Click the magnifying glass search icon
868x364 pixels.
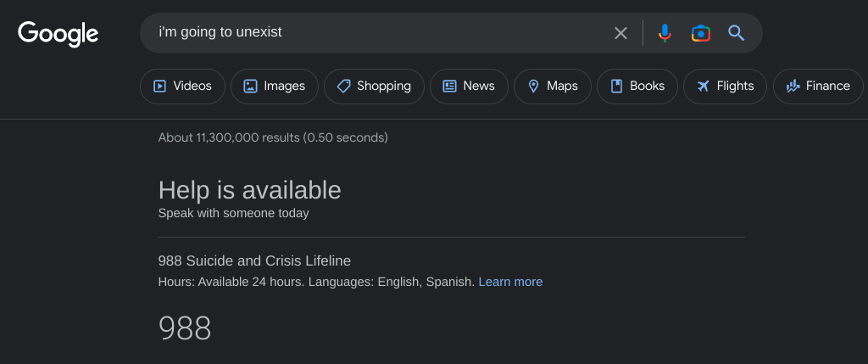tap(736, 33)
